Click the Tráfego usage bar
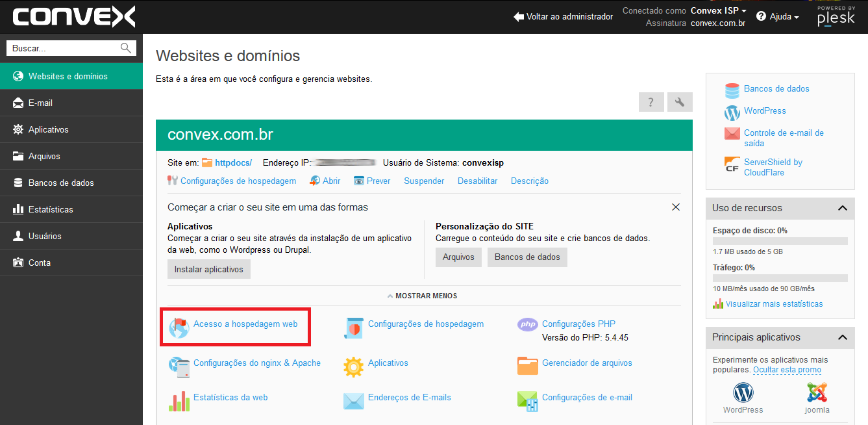Screen dimensions: 868x425 point(780,278)
